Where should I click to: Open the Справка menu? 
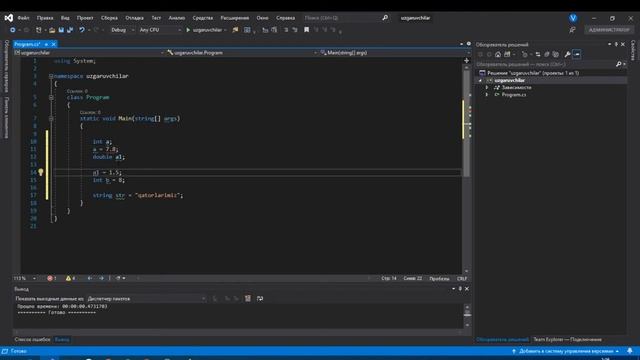pyautogui.click(x=285, y=18)
